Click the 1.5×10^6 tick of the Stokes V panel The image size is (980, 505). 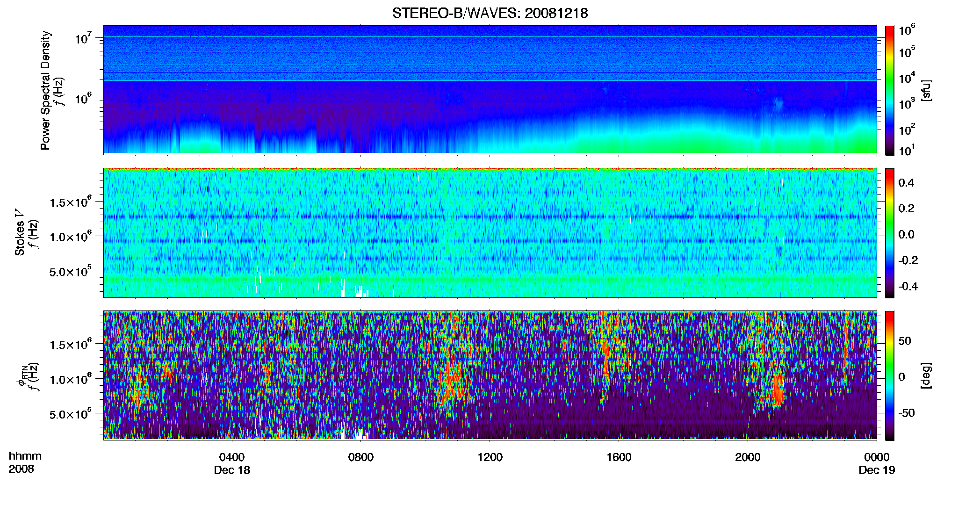[71, 202]
